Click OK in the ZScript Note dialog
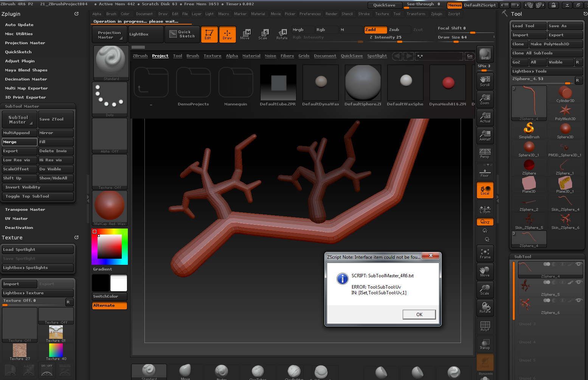The height and width of the screenshot is (380, 588). (419, 315)
